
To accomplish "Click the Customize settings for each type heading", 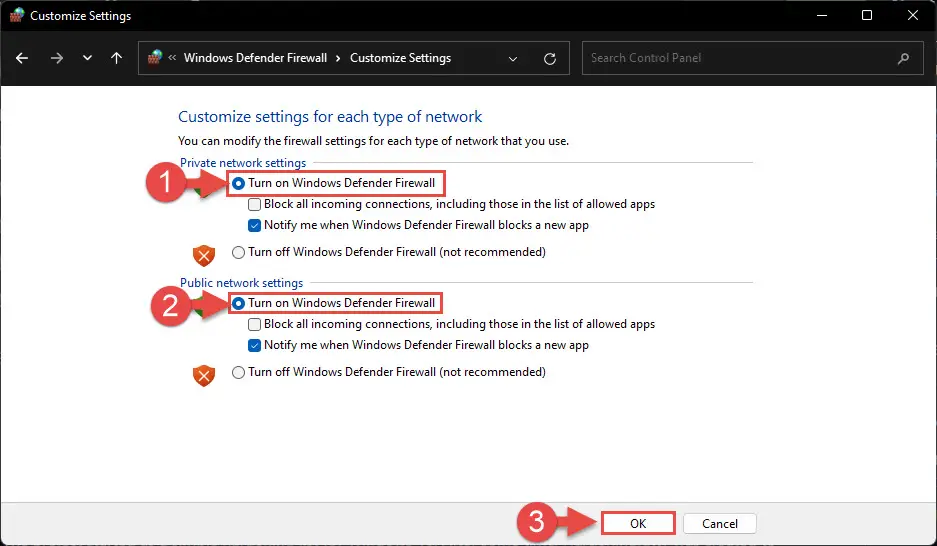I will 330,116.
